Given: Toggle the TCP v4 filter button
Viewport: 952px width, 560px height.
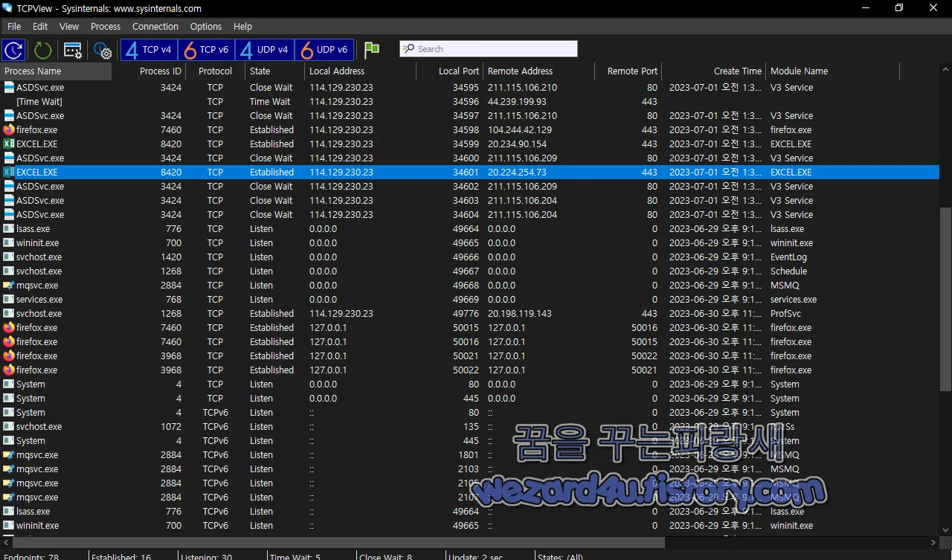Looking at the screenshot, I should (149, 50).
